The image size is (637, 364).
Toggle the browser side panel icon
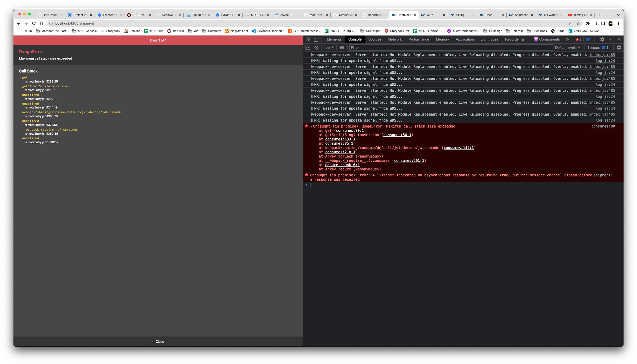603,23
